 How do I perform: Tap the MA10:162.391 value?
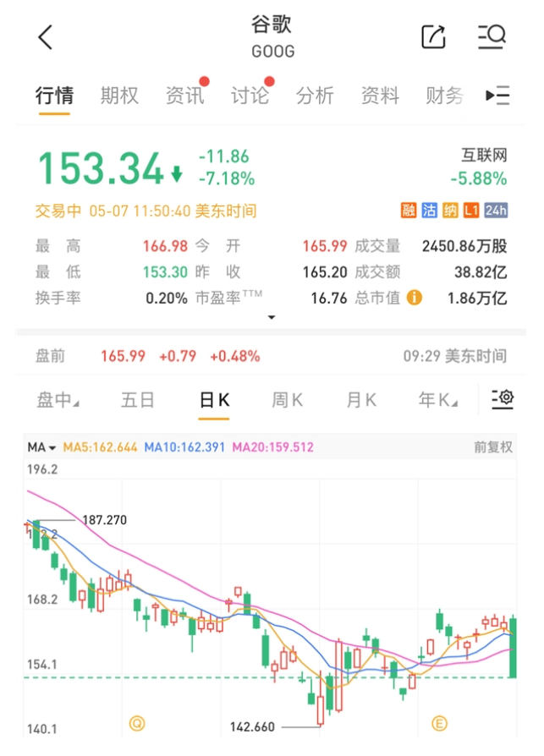click(184, 447)
